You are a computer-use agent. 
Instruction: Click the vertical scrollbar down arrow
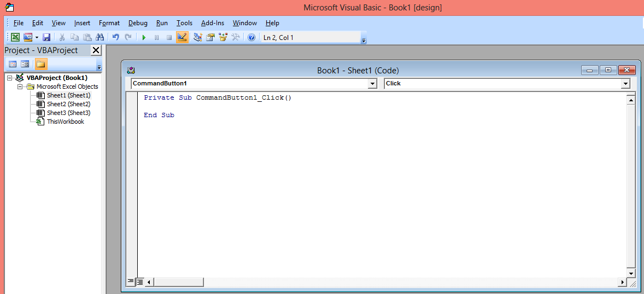click(x=631, y=273)
